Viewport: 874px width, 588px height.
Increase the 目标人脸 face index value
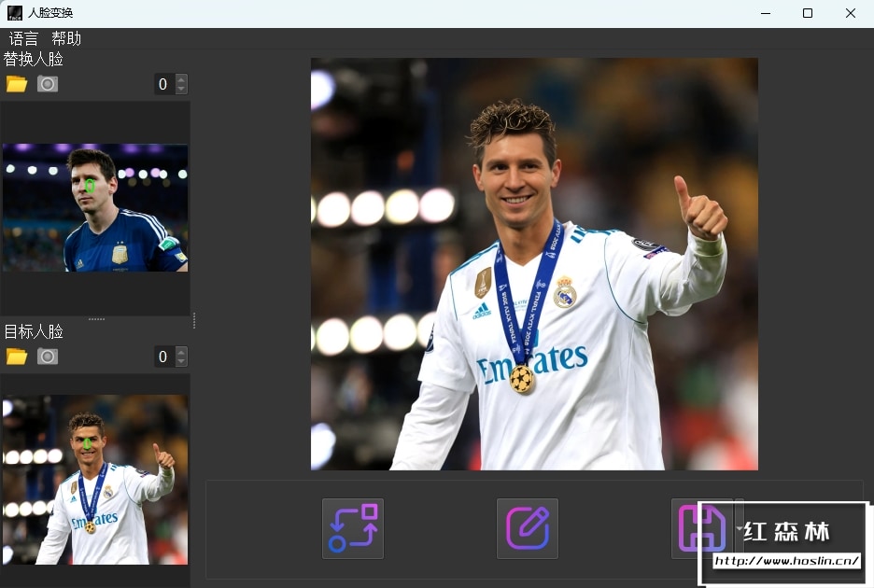click(x=181, y=352)
